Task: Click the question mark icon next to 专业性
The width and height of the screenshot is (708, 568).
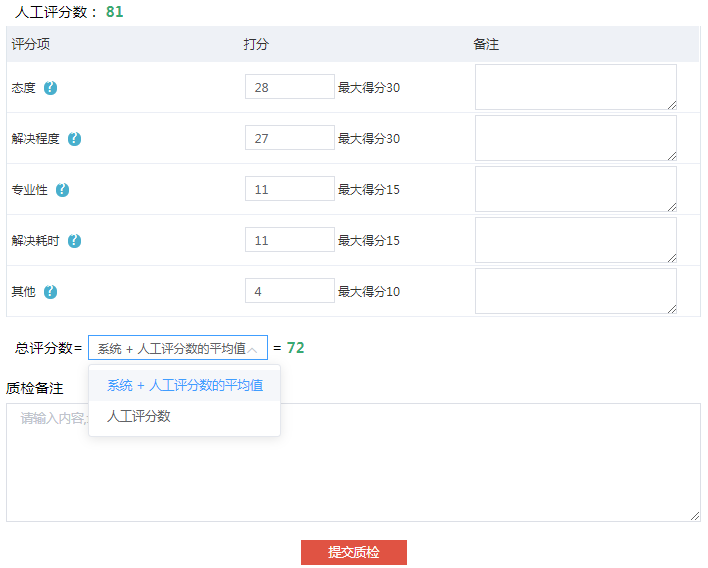Action: pyautogui.click(x=63, y=190)
